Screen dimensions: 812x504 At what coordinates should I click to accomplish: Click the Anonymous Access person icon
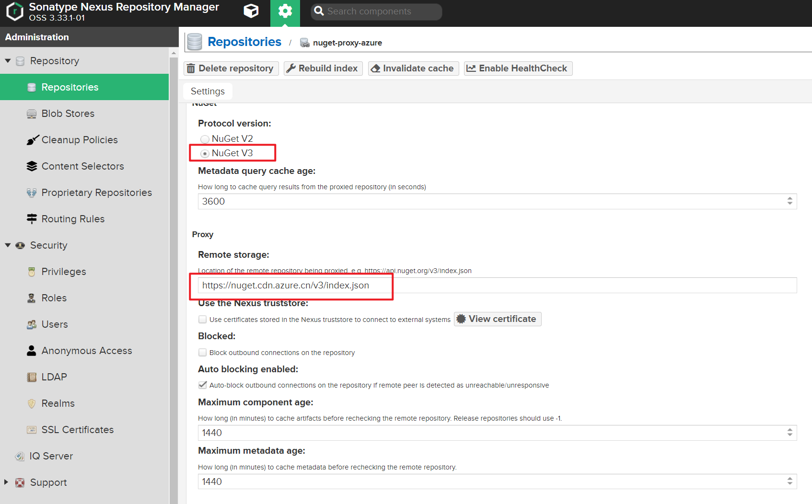pyautogui.click(x=32, y=351)
